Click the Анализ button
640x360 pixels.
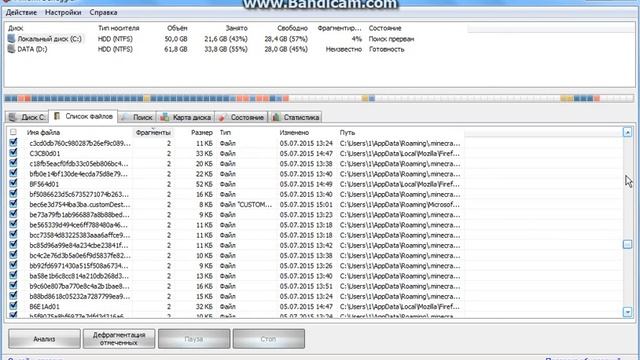[44, 339]
